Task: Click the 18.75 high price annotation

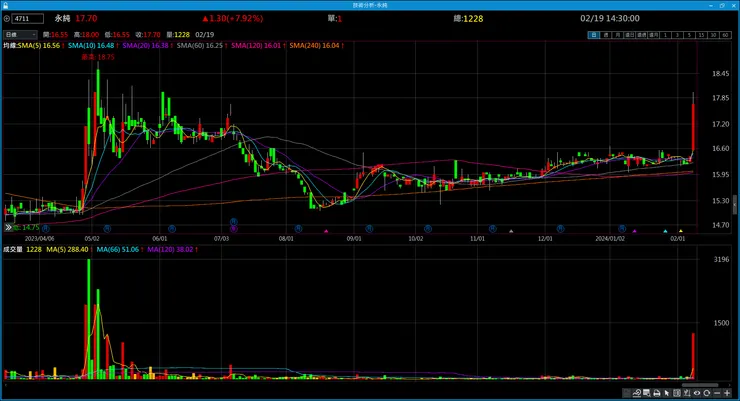Action: coord(98,57)
